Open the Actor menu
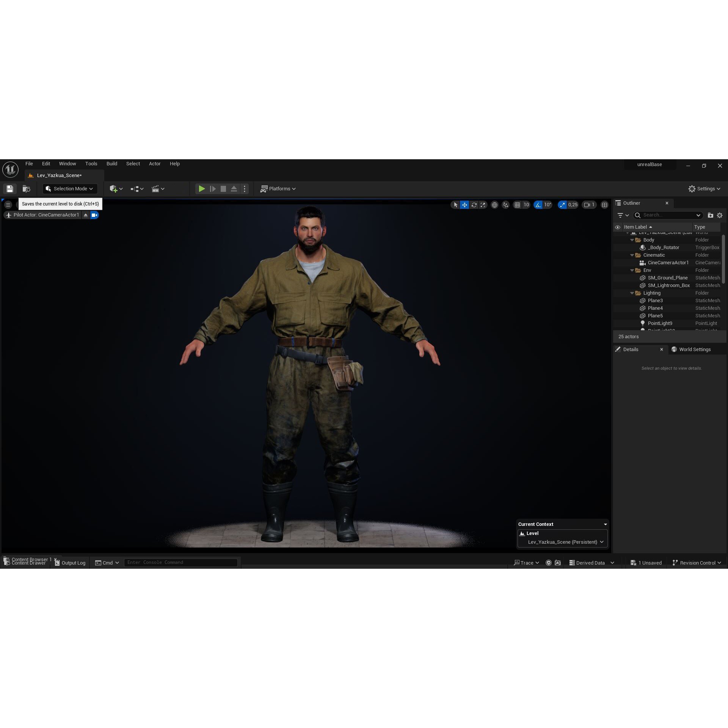The image size is (728, 728). pos(155,164)
